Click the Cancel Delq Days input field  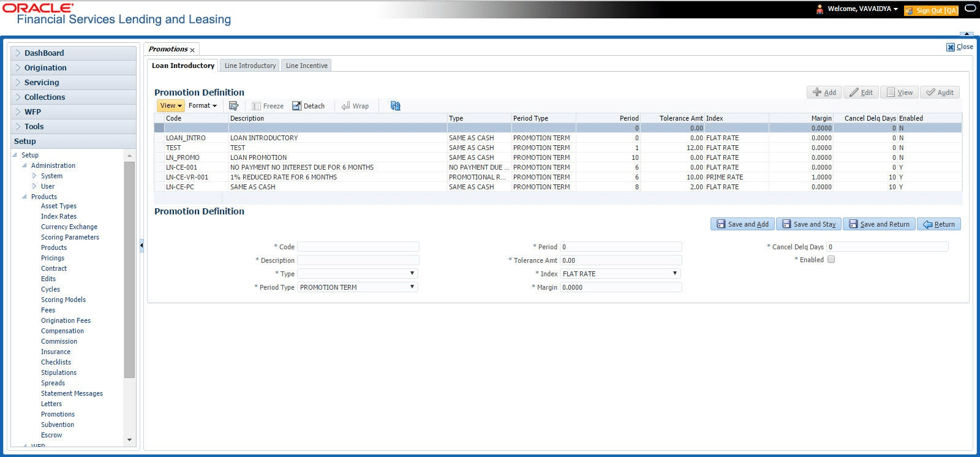point(887,246)
